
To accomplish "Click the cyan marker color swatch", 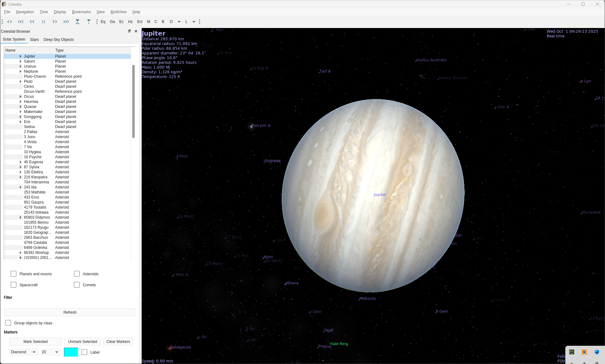I will click(x=71, y=352).
